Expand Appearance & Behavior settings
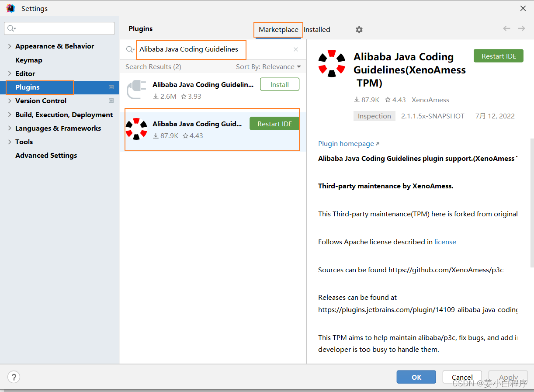 tap(10, 46)
